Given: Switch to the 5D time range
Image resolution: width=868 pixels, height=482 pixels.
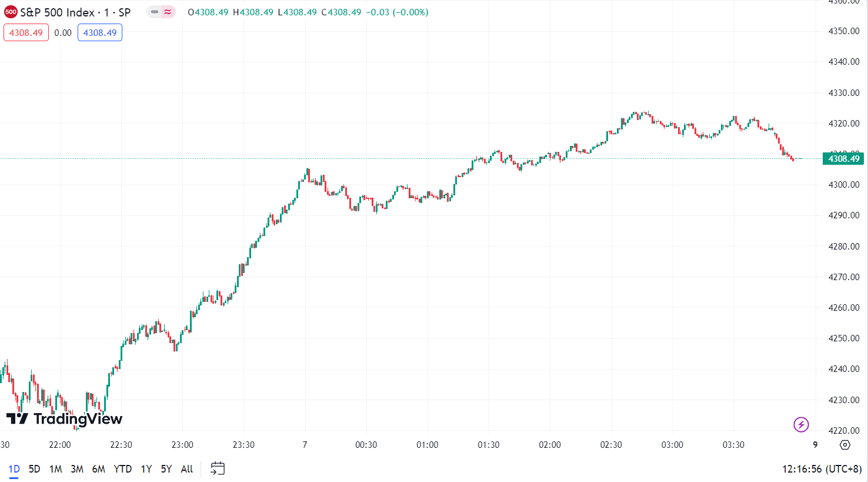Looking at the screenshot, I should click(x=35, y=469).
